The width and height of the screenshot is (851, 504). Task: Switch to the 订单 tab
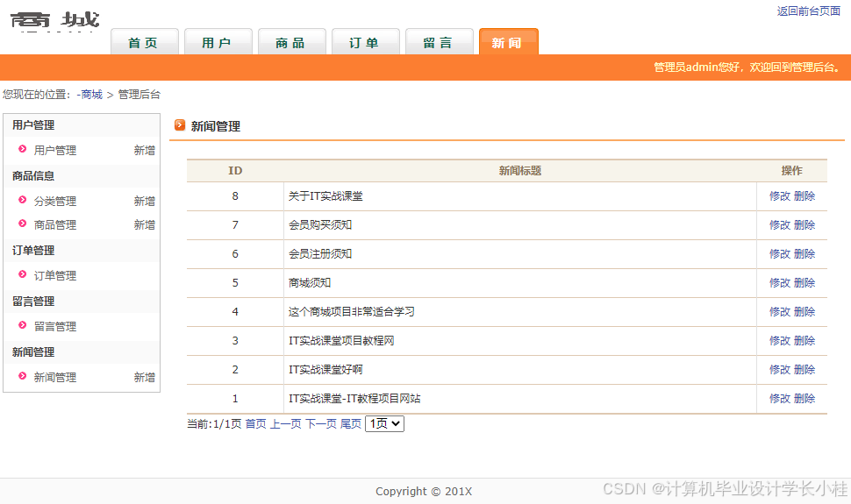[x=366, y=42]
